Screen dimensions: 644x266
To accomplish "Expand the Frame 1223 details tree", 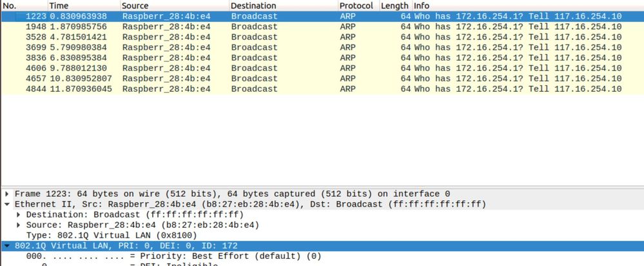I will (x=7, y=194).
